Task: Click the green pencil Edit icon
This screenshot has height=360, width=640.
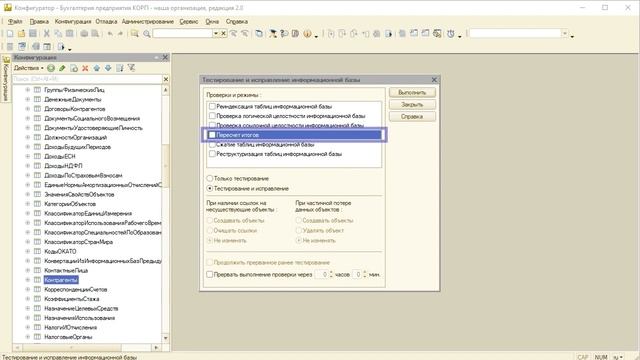Action: (x=62, y=68)
